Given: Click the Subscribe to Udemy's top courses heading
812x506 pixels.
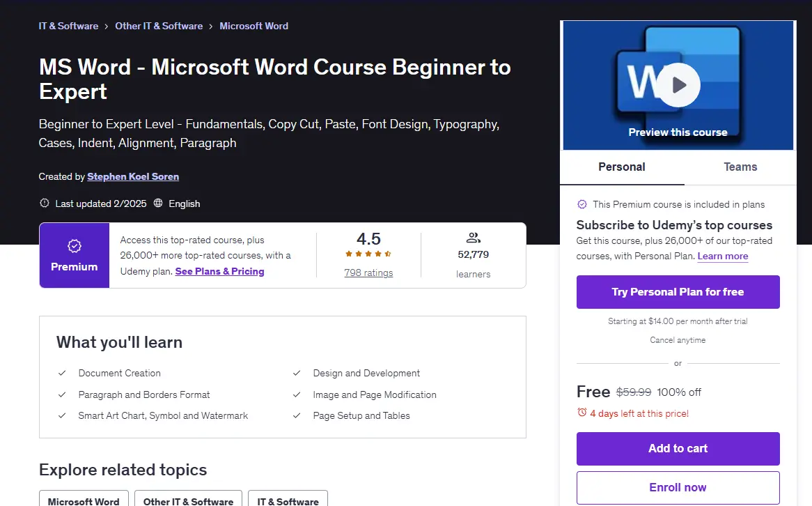Looking at the screenshot, I should (674, 225).
